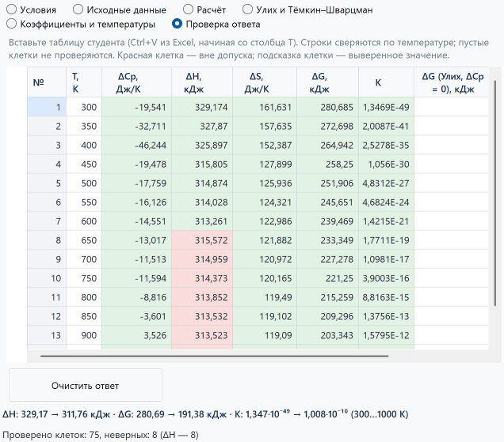Click K cell 2,0087E-41

386,126
